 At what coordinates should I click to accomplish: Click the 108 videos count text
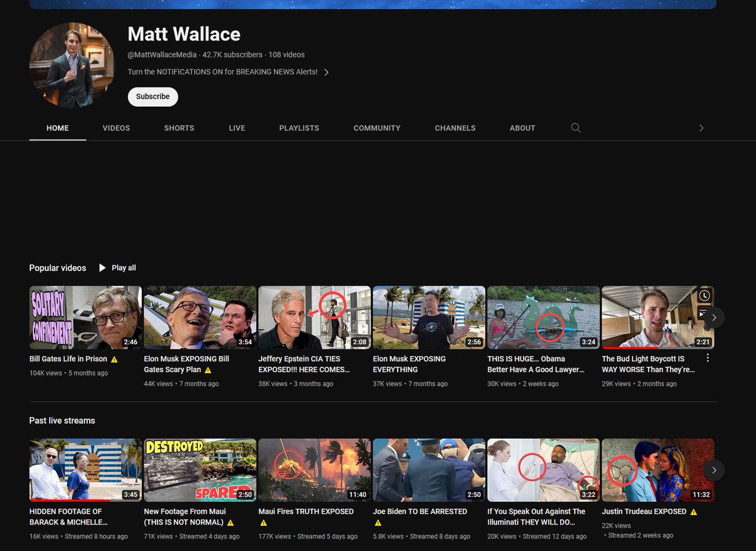point(287,55)
